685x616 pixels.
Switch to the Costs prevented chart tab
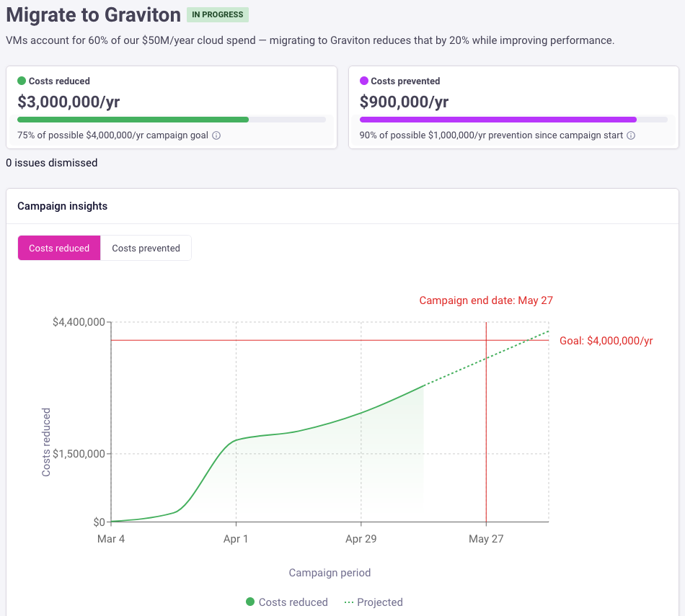point(146,248)
